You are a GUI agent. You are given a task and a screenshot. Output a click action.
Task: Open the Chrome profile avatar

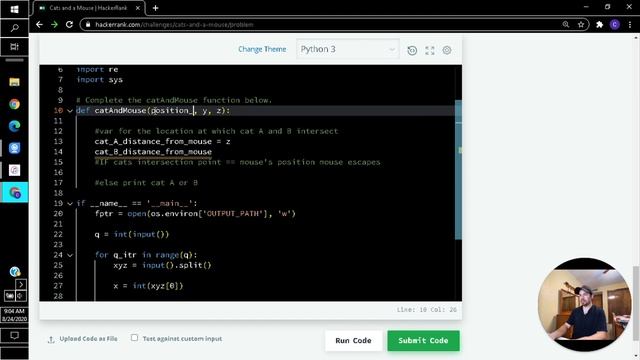coord(615,24)
